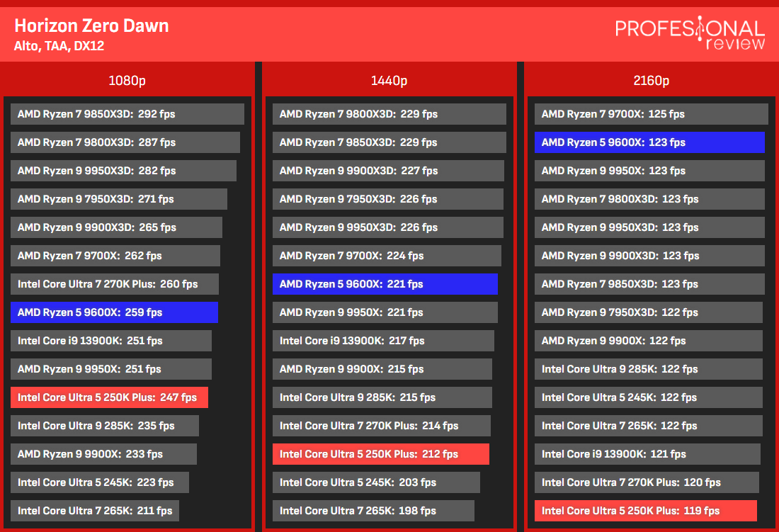
Task: Click Ryzen 7 9800X3D 229 fps bar
Action: (389, 114)
